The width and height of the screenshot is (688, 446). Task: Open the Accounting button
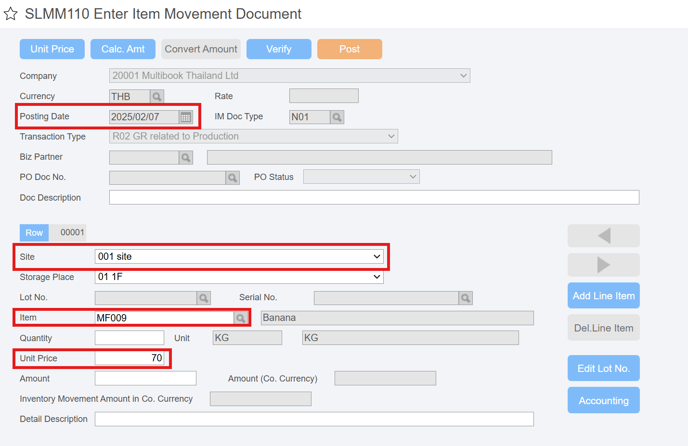603,400
